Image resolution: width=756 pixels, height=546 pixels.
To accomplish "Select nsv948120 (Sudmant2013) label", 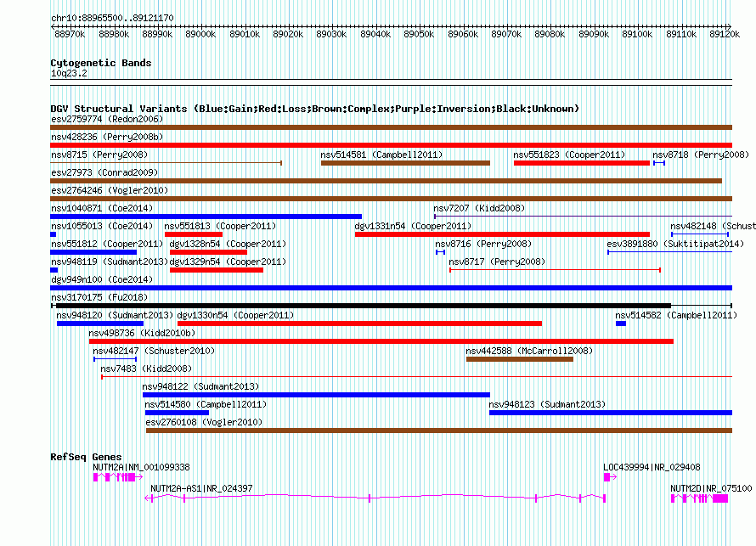I will point(115,315).
